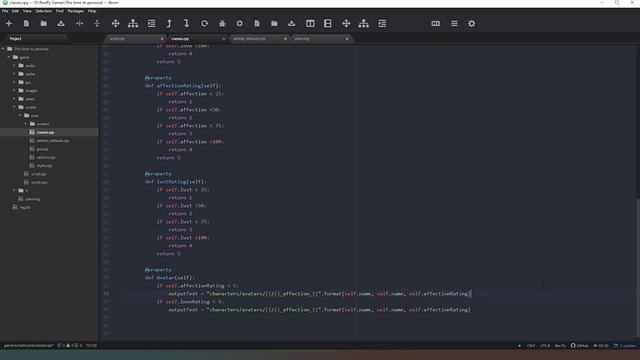Image resolution: width=640 pixels, height=360 pixels.
Task: Switch to the defines_defaults.rpy tab
Action: pyautogui.click(x=259, y=39)
